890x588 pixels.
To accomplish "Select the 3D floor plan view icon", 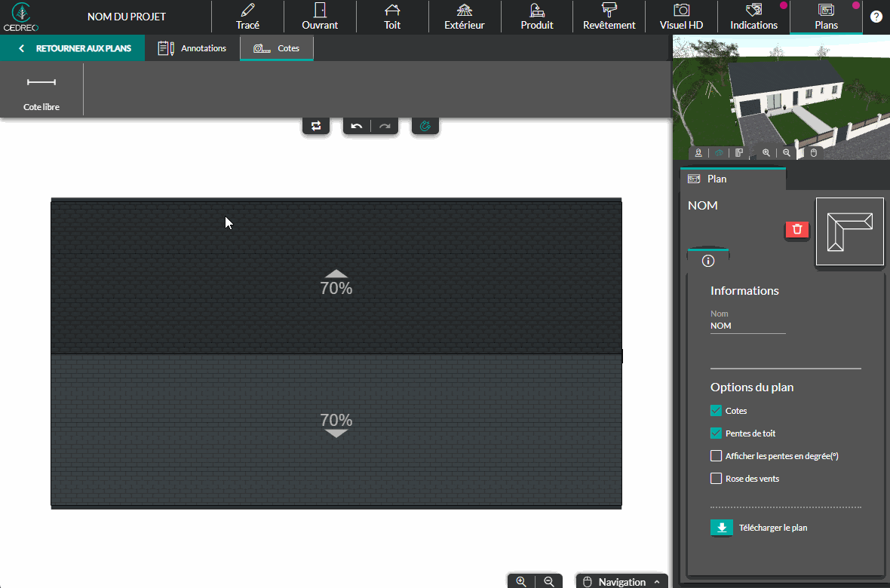I will point(739,153).
